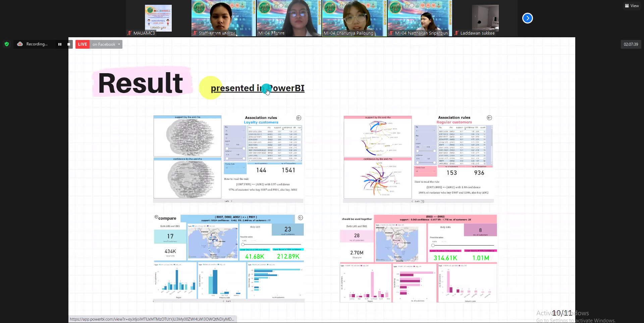Click muted mic icon on MAUAMC3 tile
The width and height of the screenshot is (644, 323).
coord(129,33)
